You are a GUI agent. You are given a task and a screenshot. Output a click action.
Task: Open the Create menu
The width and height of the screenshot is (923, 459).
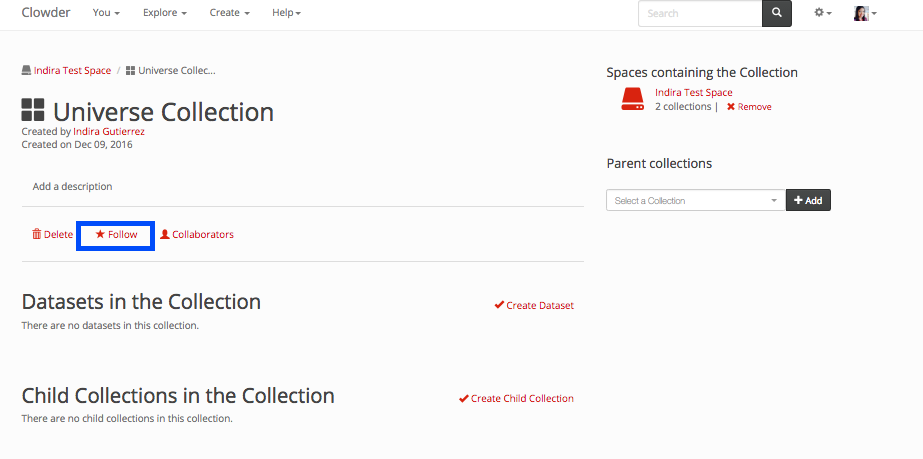(x=229, y=13)
